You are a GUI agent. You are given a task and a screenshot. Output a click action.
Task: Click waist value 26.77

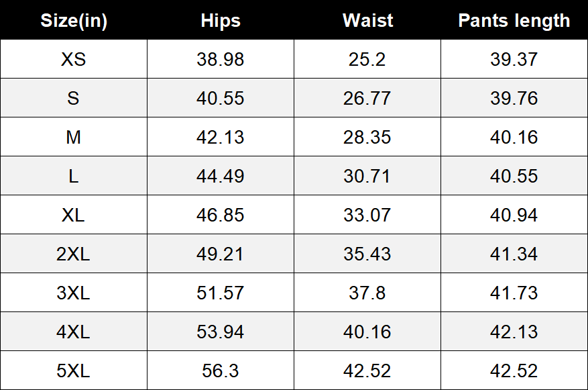coord(367,99)
